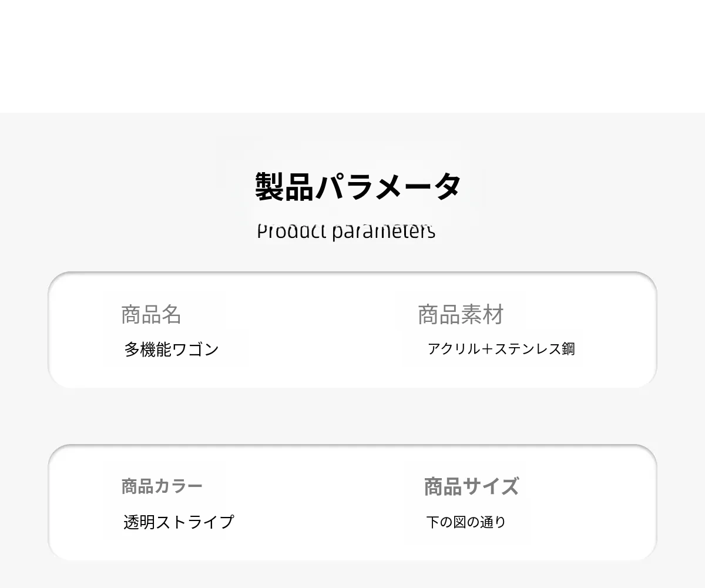
Task: Click the 製品パラメータ heading
Action: tap(358, 186)
